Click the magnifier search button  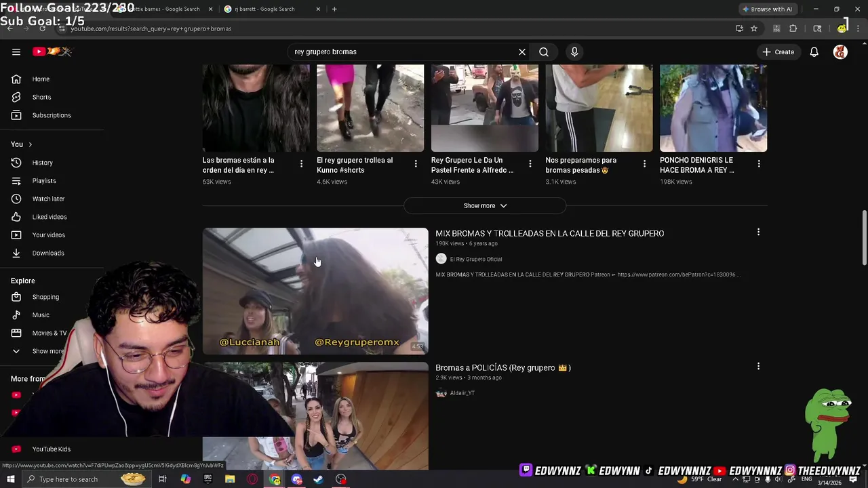coord(544,52)
